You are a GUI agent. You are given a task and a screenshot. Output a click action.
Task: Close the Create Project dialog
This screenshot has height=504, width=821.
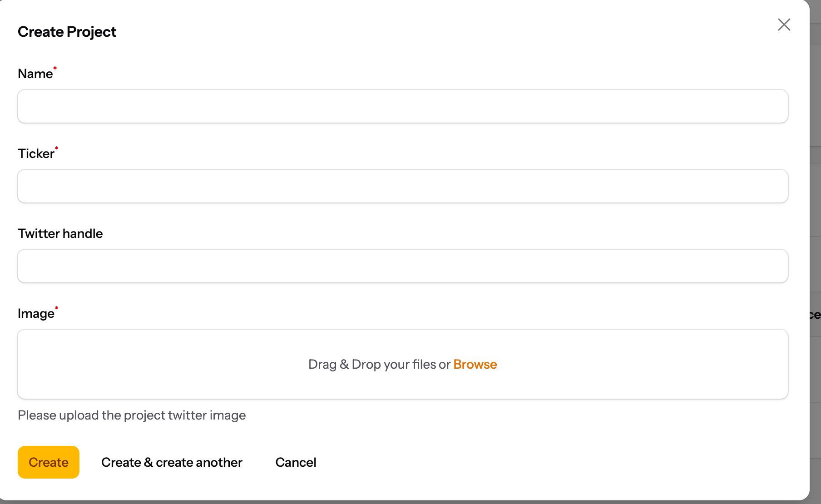coord(784,25)
